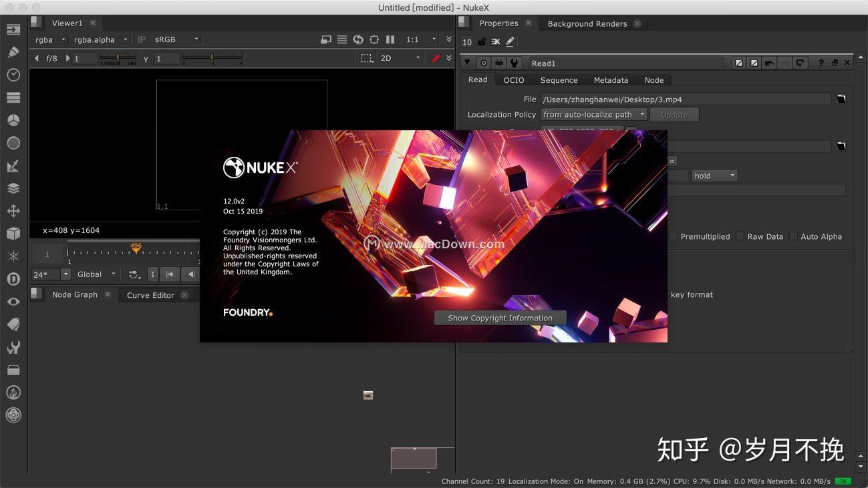Open the hold frame mode dropdown
The height and width of the screenshot is (488, 868).
coord(714,176)
